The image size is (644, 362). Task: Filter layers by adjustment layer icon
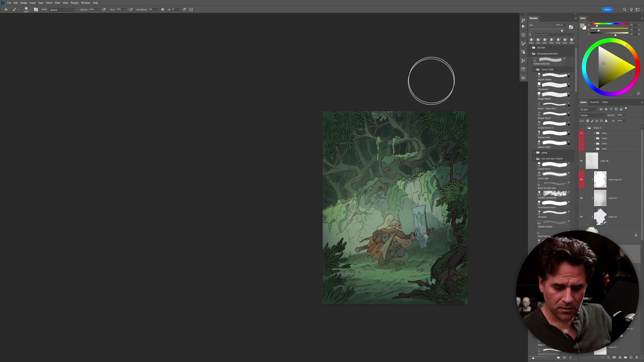pos(606,109)
